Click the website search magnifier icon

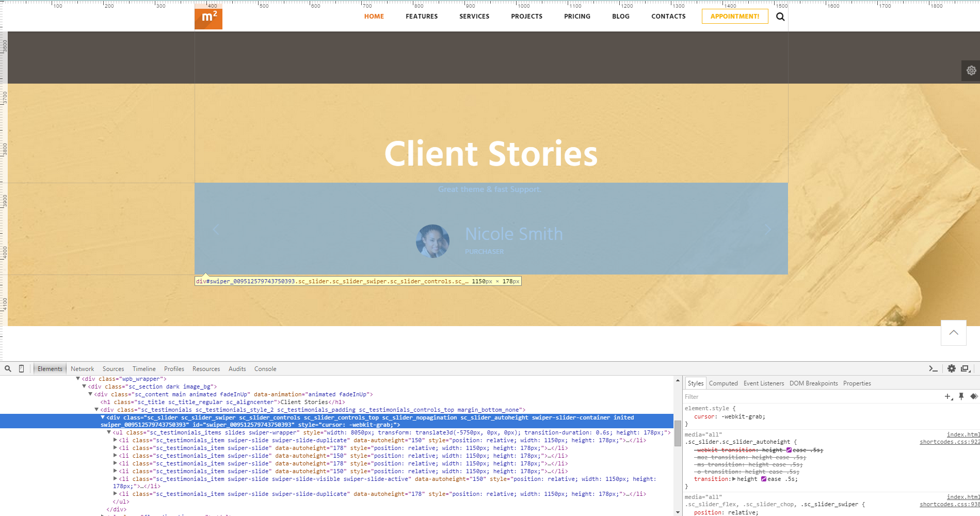780,17
